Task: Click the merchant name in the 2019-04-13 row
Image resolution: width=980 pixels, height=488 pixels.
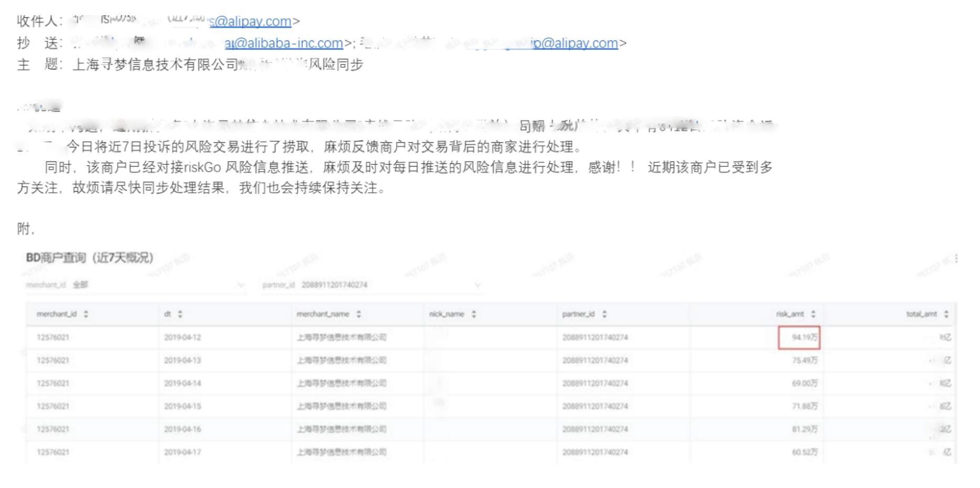Action: [342, 360]
